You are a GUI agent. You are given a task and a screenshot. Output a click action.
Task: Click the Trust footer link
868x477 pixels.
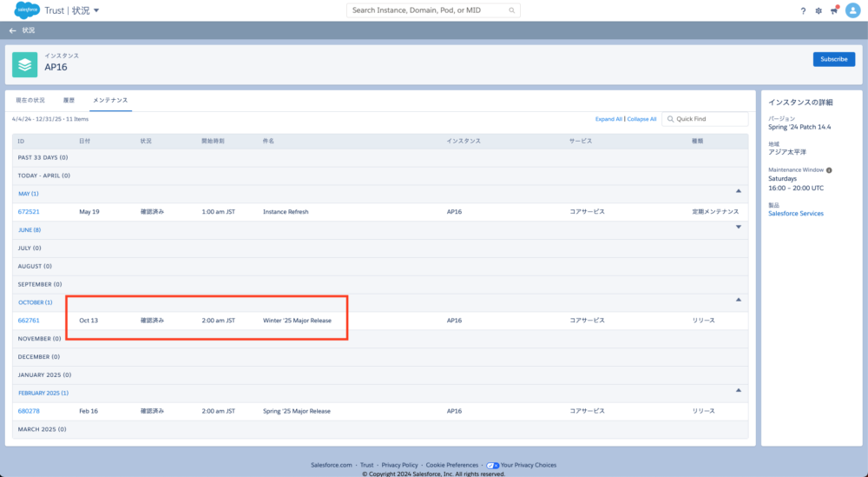pyautogui.click(x=366, y=466)
